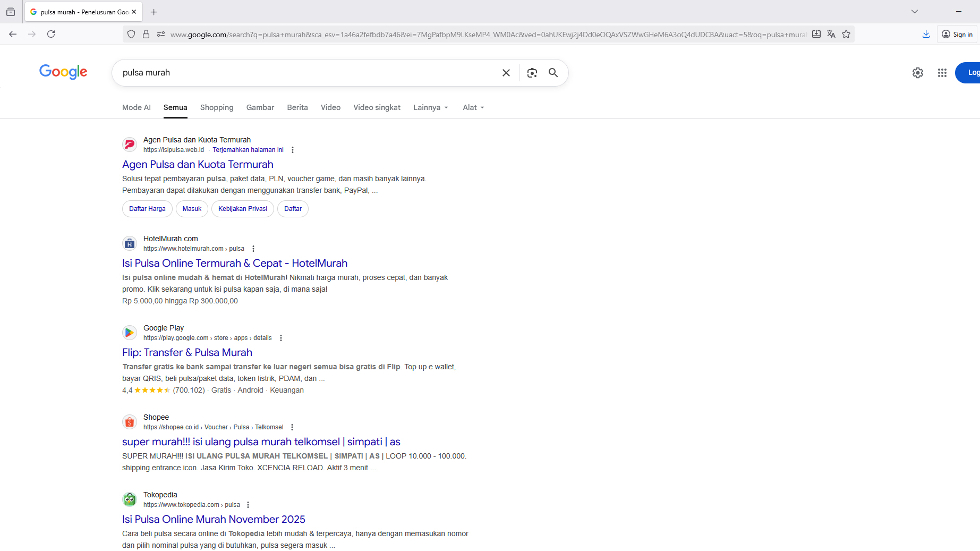List all open tabs chevron

[x=914, y=12]
